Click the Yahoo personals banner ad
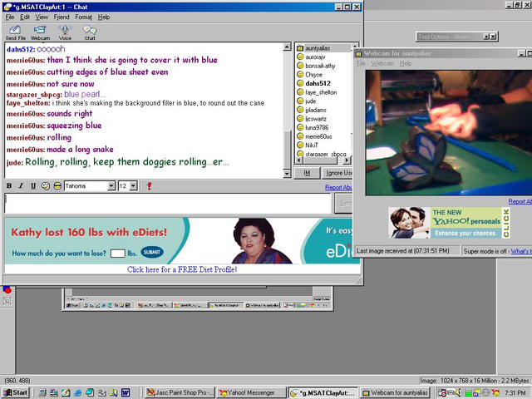 [449, 223]
